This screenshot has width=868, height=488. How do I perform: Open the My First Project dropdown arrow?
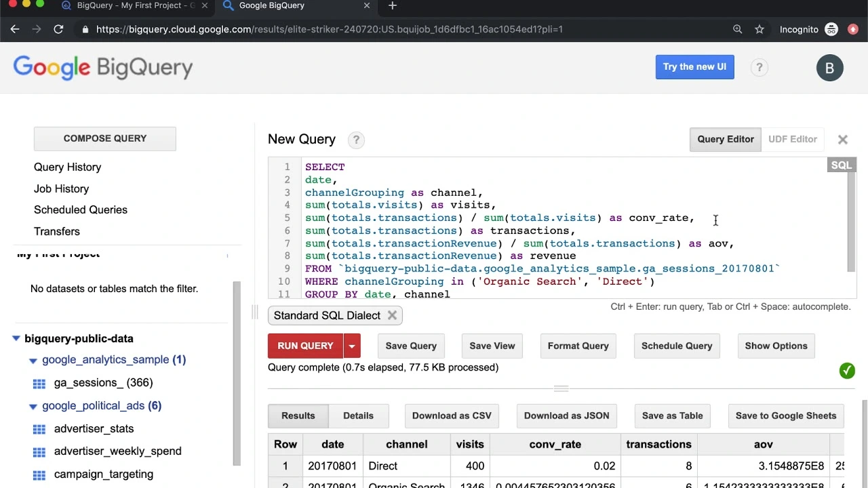227,256
